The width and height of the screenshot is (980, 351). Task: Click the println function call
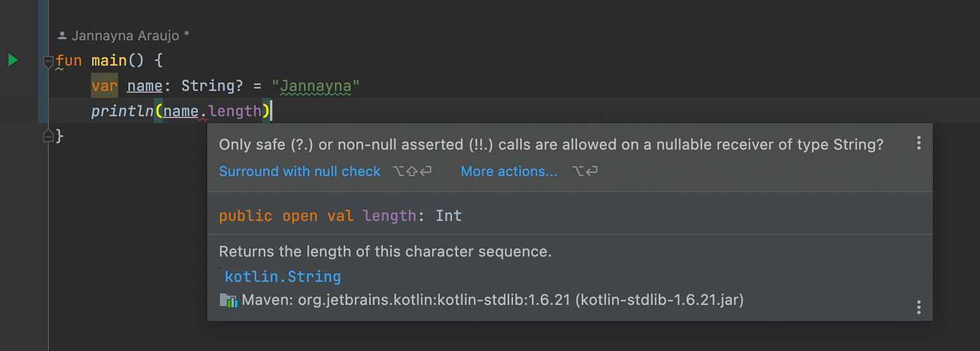[x=122, y=111]
